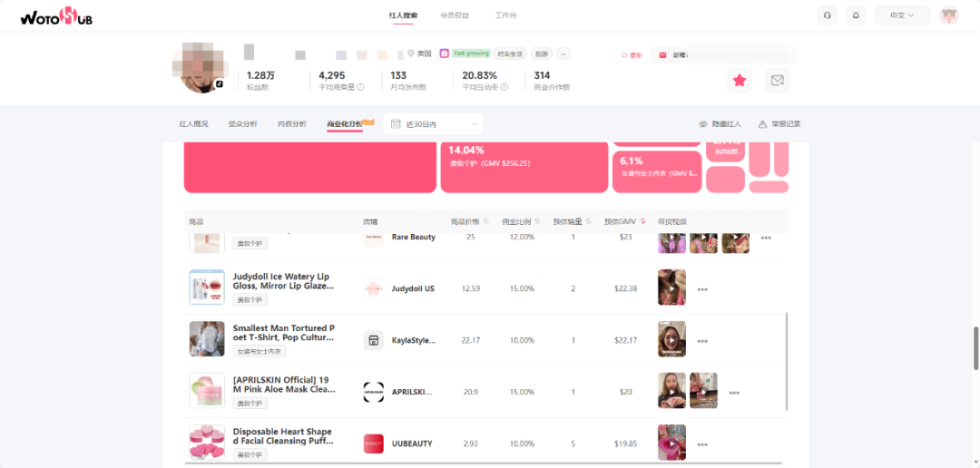Play the KaylaStyle T-shirt video thumbnail
Image resolution: width=980 pixels, height=468 pixels.
[671, 338]
